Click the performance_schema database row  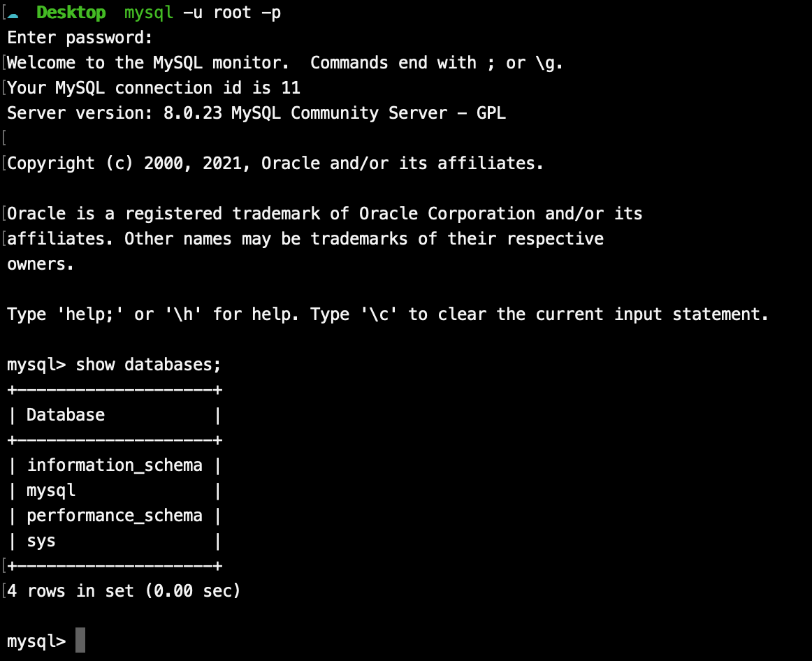tap(115, 516)
